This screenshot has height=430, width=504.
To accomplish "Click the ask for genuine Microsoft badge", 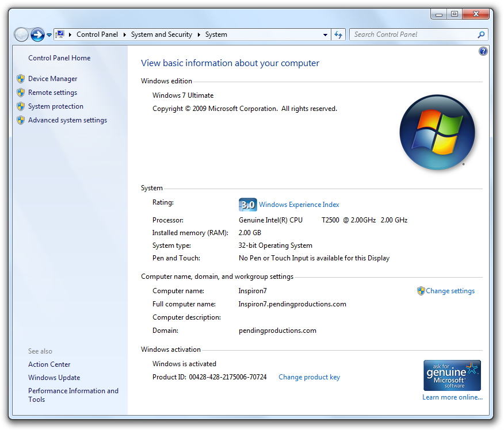I will pos(452,375).
